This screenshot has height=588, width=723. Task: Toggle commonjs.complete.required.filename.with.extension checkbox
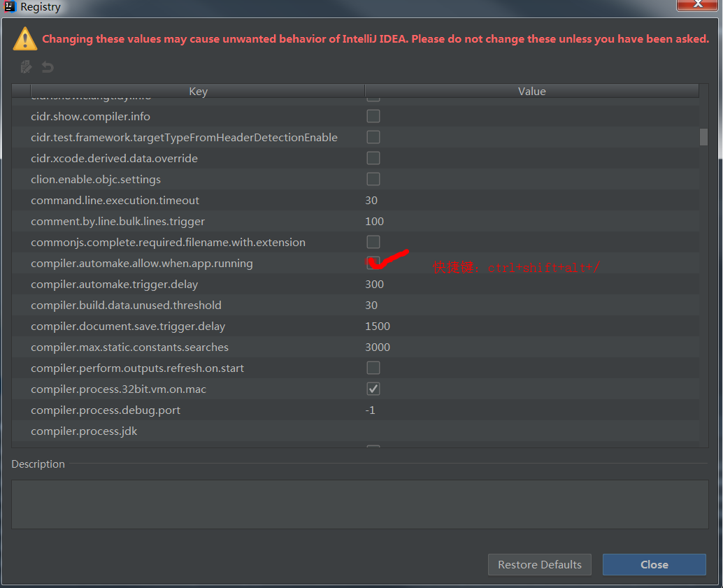click(373, 242)
